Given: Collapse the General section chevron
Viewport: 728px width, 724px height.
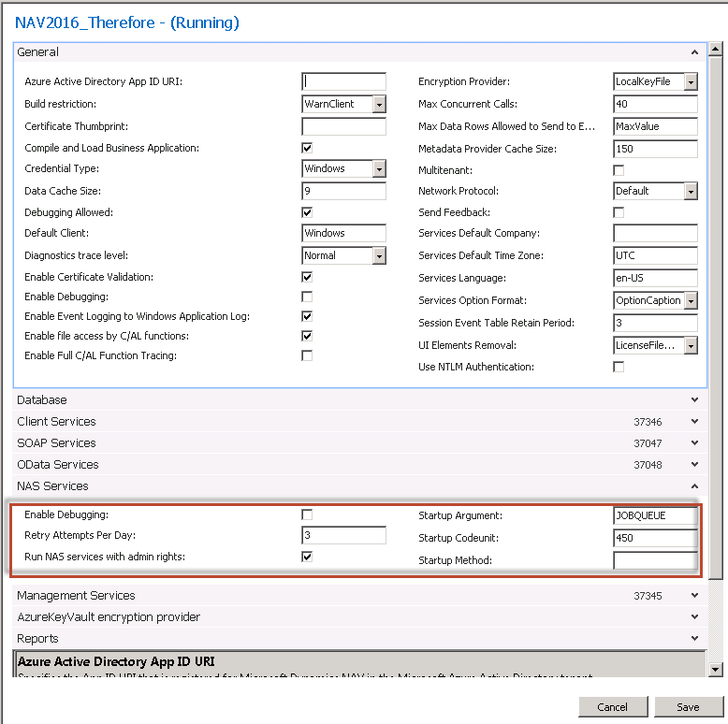Looking at the screenshot, I should tap(693, 52).
